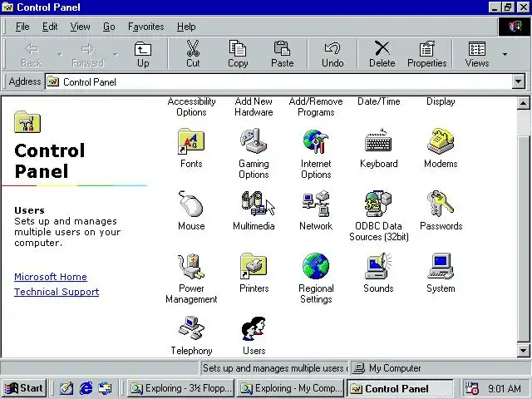Click the Task Scheduler tray icon

[471, 388]
